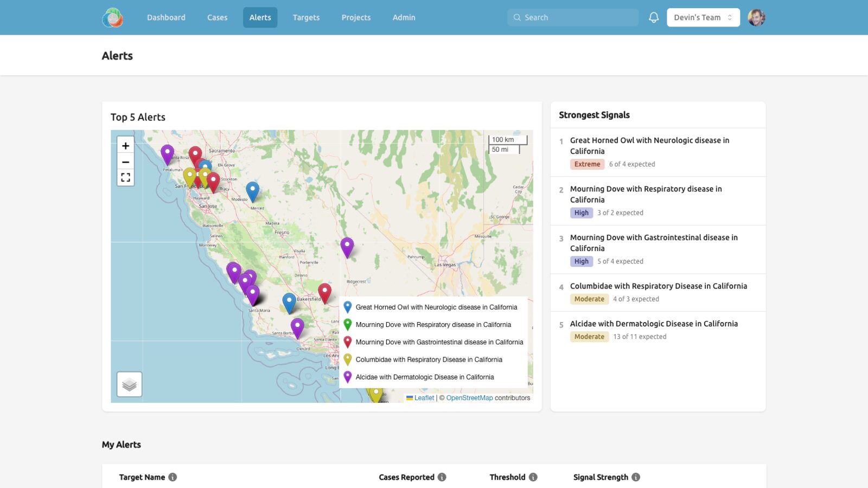Open the user profile avatar

pyautogui.click(x=756, y=17)
